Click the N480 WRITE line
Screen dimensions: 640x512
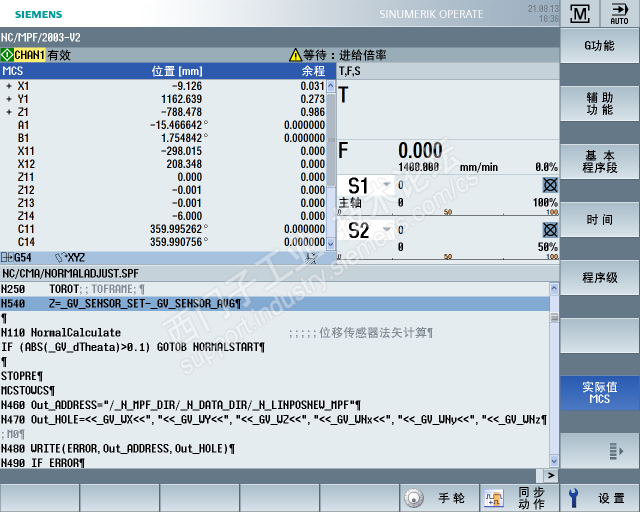click(x=274, y=449)
